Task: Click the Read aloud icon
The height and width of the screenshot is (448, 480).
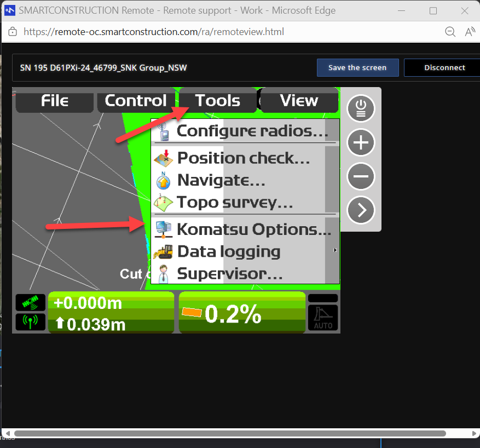Action: point(470,32)
